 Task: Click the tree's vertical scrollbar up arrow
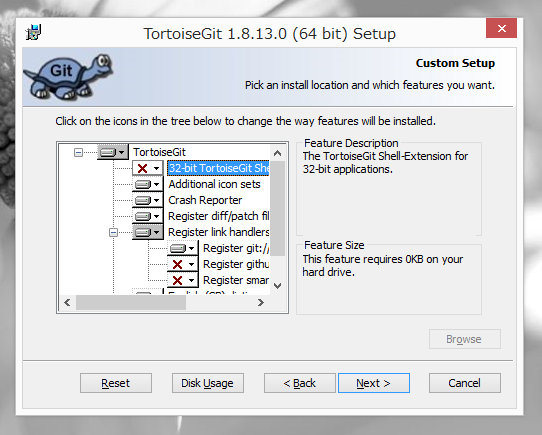coord(277,153)
